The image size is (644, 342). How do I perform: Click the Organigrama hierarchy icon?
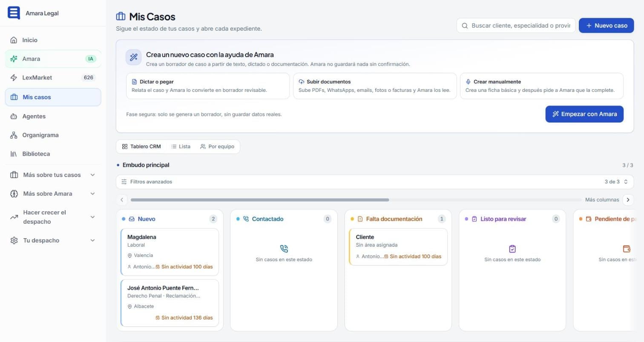(x=14, y=135)
